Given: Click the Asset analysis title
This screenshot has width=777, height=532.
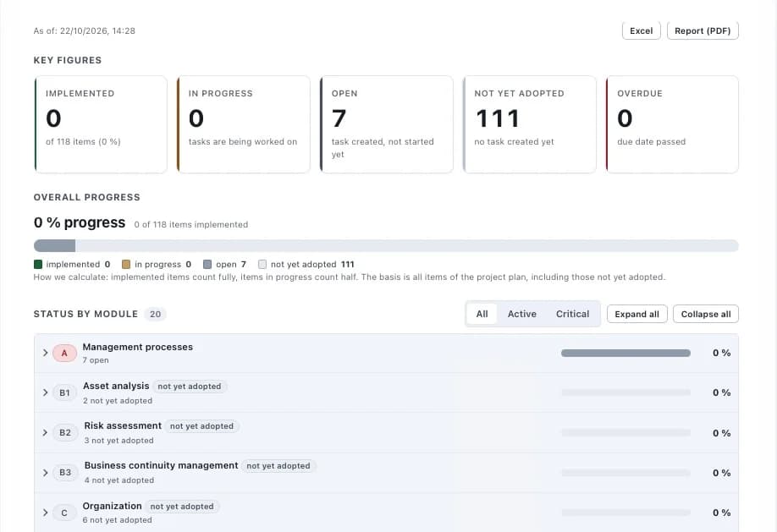Looking at the screenshot, I should click(x=116, y=386).
